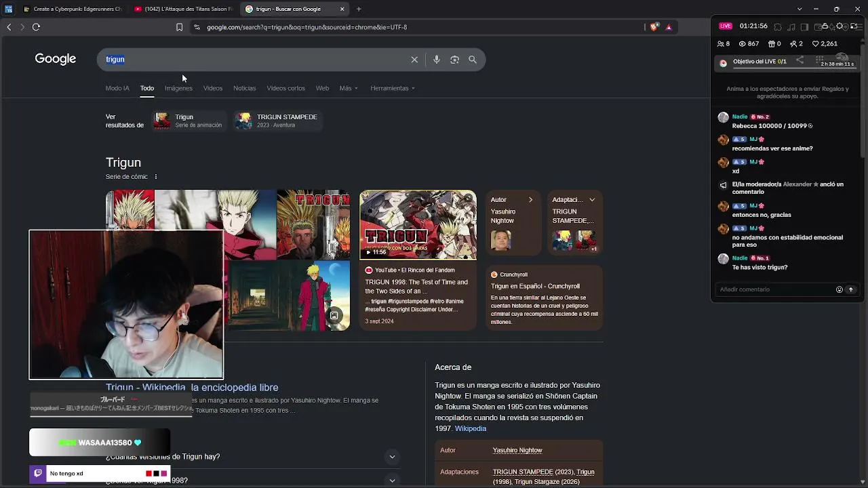Click the 'entonces no, gracias' chat message
Viewport: 868px width, 488px height.
click(x=762, y=215)
